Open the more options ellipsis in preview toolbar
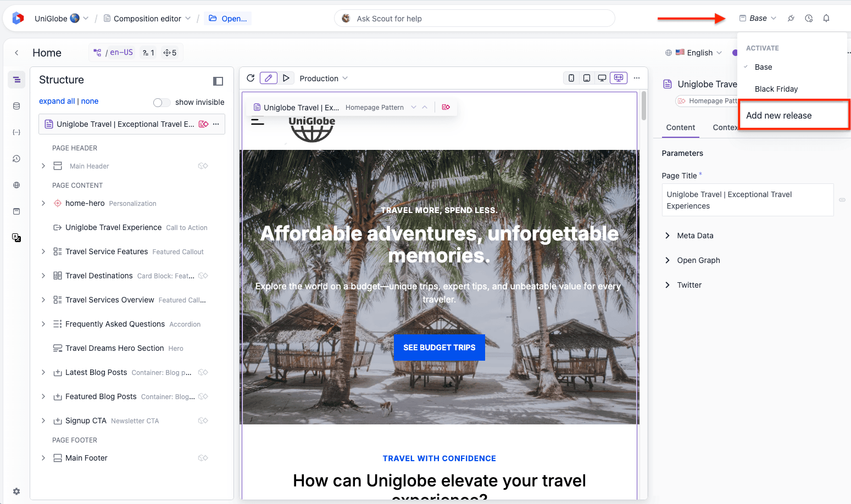The height and width of the screenshot is (504, 851). point(637,78)
